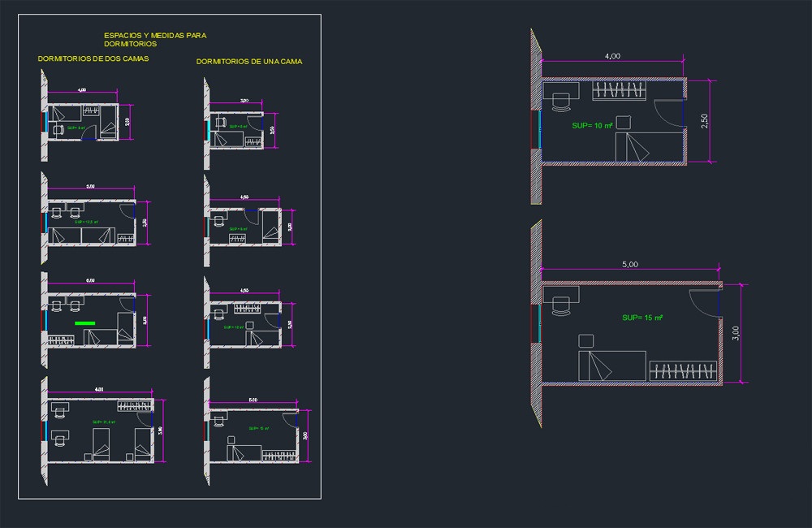812x528 pixels.
Task: Select the door swing arc in the enlarged 10 m² room
Action: point(668,114)
